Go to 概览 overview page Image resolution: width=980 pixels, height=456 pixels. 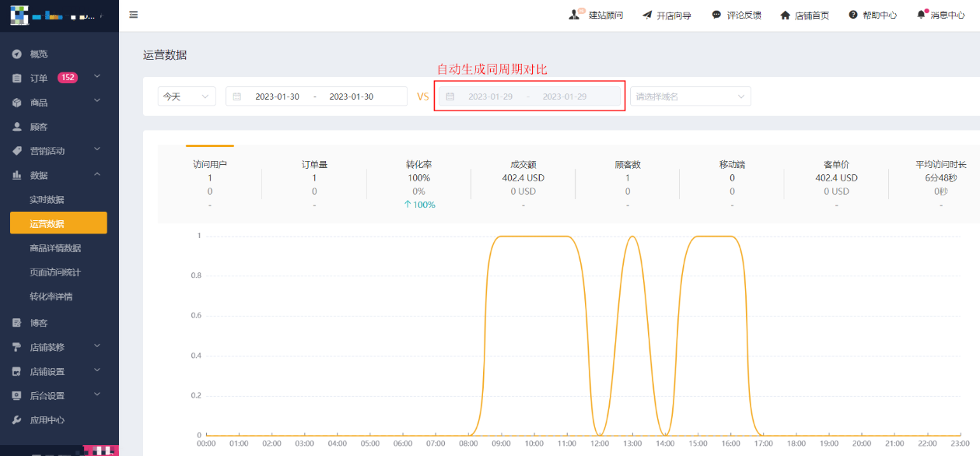click(x=38, y=54)
